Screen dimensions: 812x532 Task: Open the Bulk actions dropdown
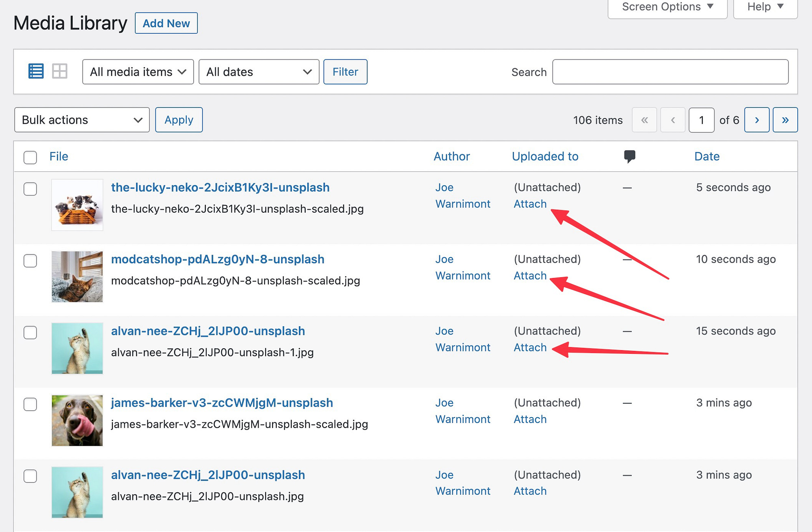coord(82,120)
